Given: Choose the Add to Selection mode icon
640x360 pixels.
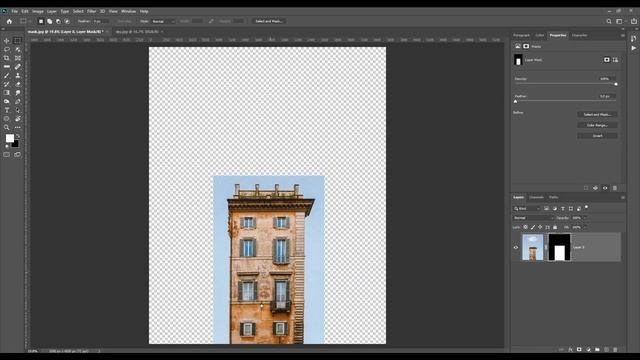Looking at the screenshot, I should (x=49, y=21).
